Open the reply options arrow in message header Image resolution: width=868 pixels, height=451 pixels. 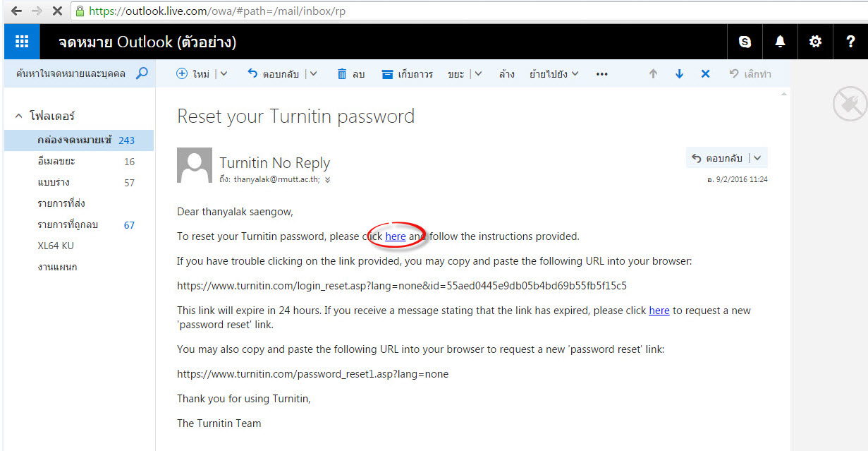[x=757, y=158]
